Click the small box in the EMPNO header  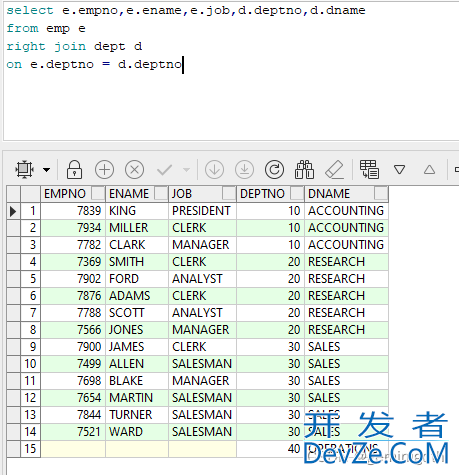point(98,193)
